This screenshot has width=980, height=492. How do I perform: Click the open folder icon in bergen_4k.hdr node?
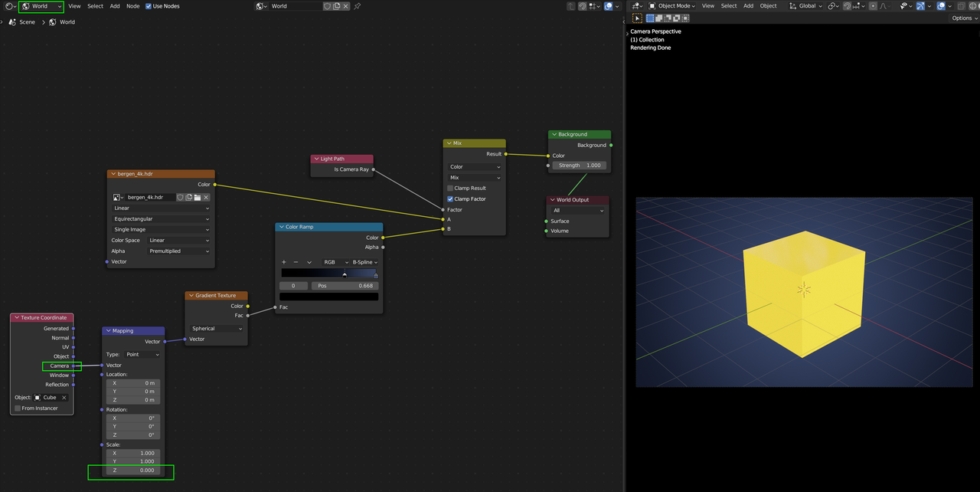point(198,197)
